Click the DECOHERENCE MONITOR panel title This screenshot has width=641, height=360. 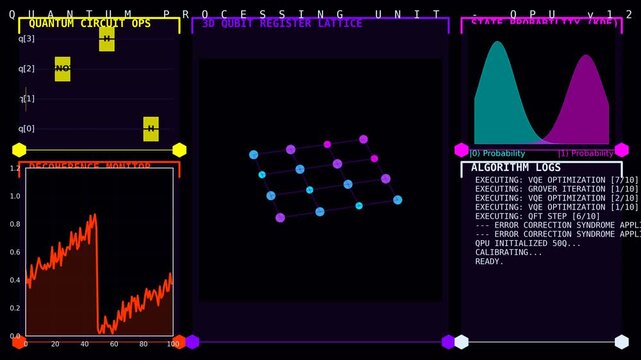(x=90, y=165)
